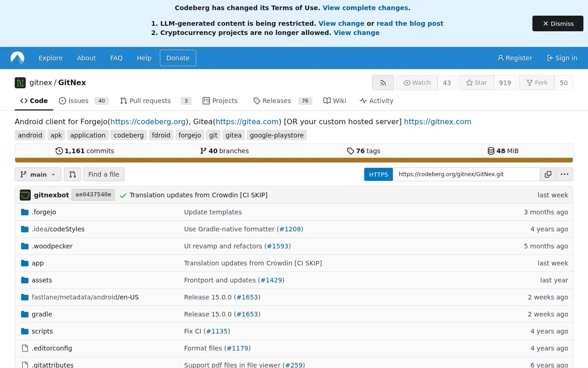Open the Releases tab
Image resolution: width=588 pixels, height=368 pixels.
click(283, 101)
